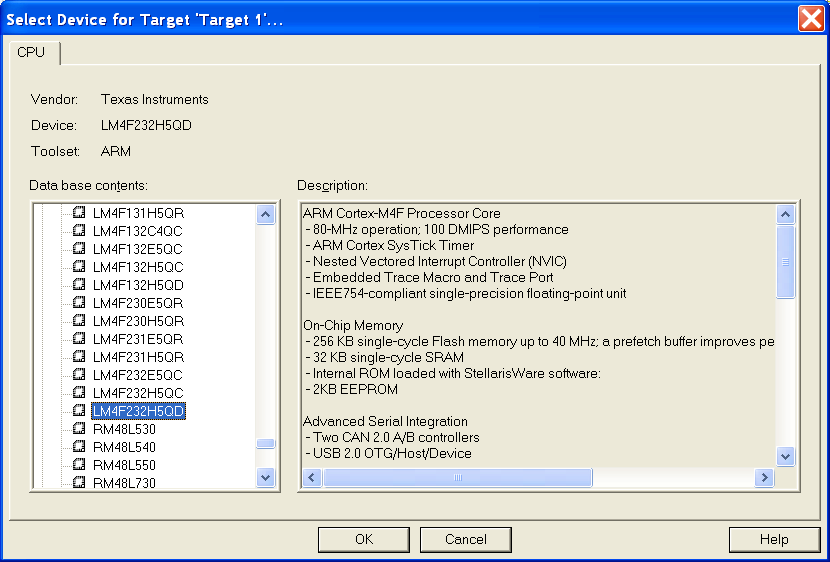Select the LM4F232E5QC device
Image resolution: width=830 pixels, height=562 pixels.
point(138,375)
